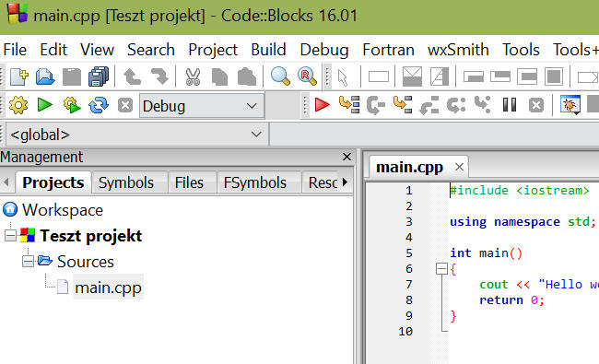
Task: Click the 'int main()' code line
Action: pos(486,252)
